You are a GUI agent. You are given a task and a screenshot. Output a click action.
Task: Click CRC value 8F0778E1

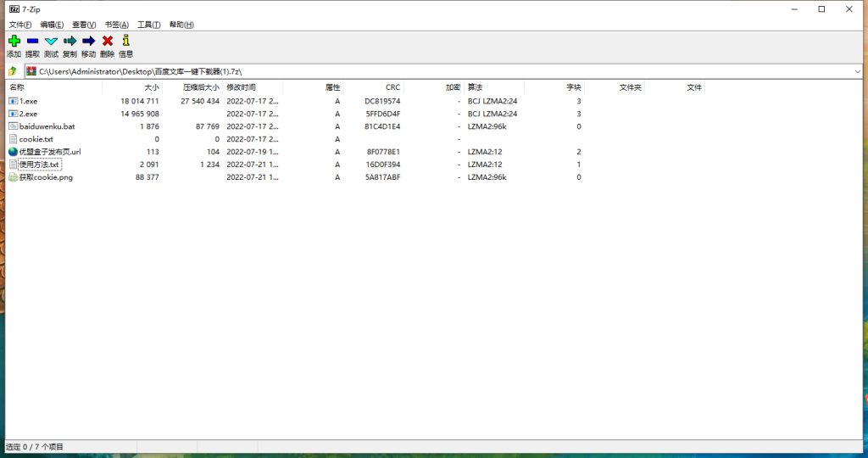(383, 152)
